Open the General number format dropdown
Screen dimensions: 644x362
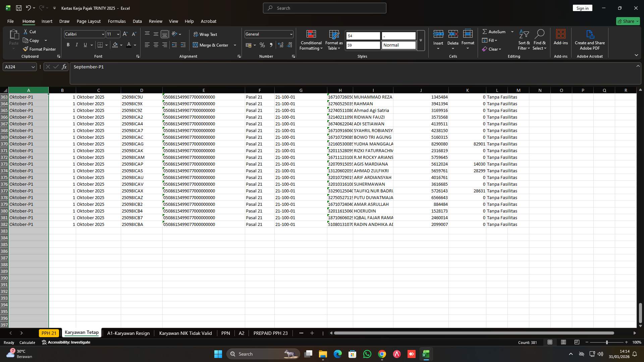290,34
